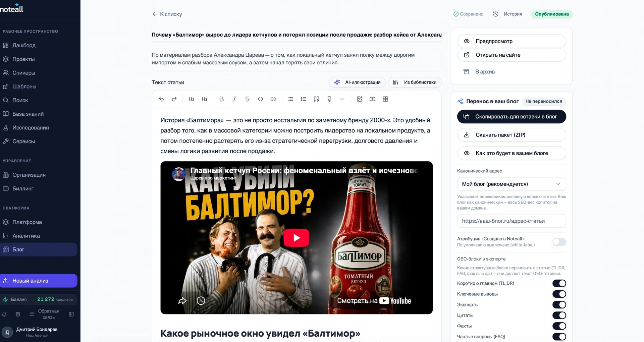Screen dimensions: 644x342
Task: Open notifications bell in sidebar footer
Action: 4,314
